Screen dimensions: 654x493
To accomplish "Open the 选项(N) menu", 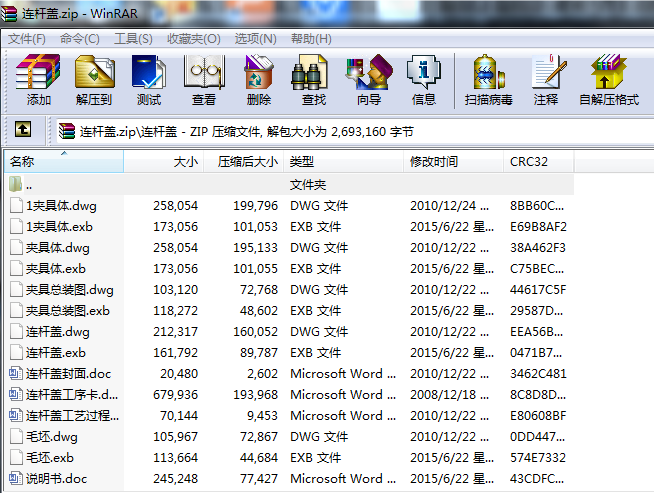I will pos(255,39).
